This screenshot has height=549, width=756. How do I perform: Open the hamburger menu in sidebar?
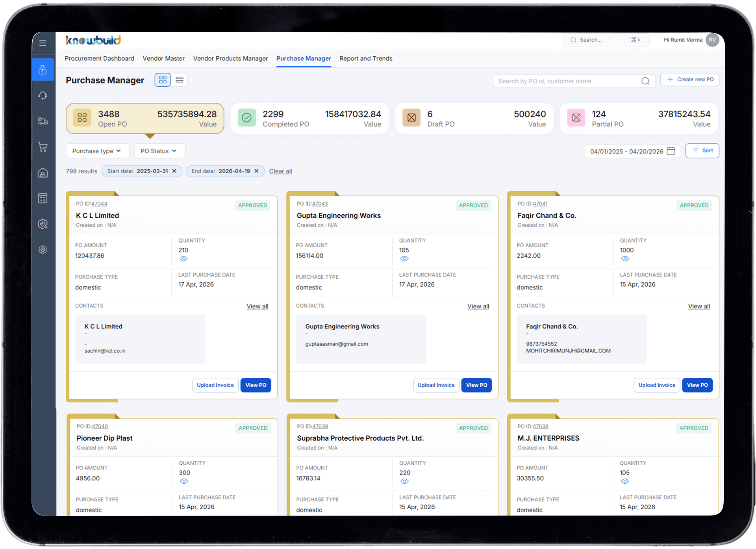43,43
